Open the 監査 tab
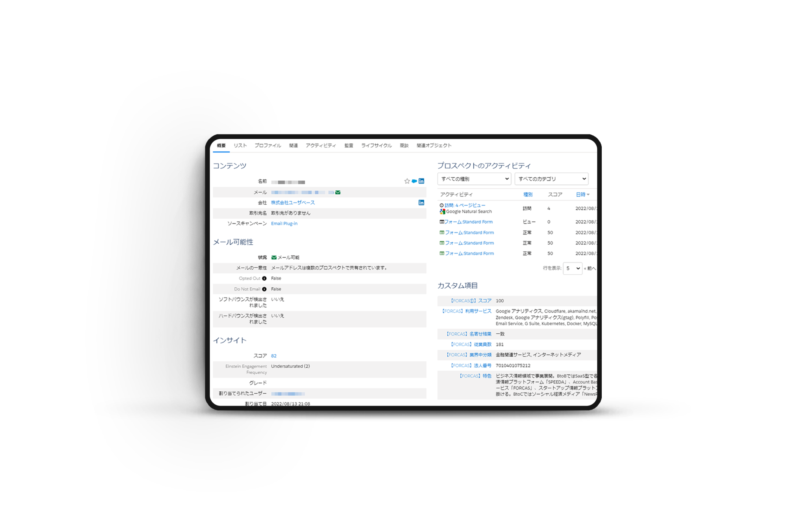800x532 pixels. tap(349, 146)
